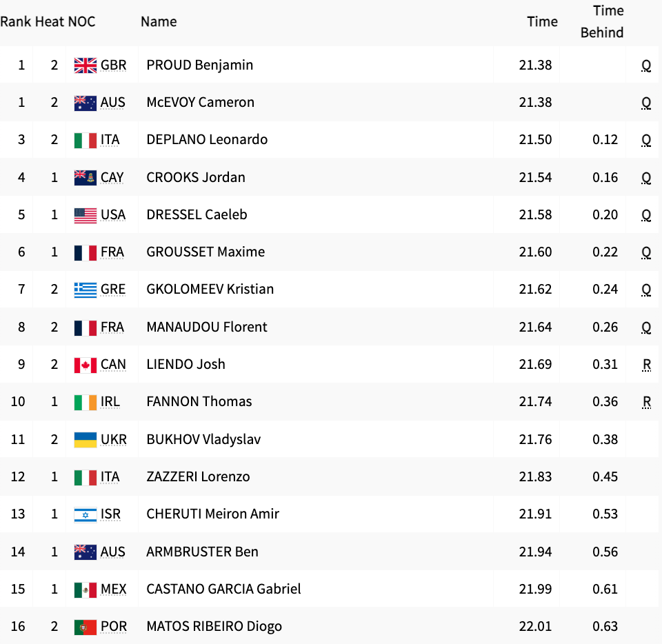The image size is (662, 644).
Task: Select the POR country code abbreviation
Action: click(114, 627)
